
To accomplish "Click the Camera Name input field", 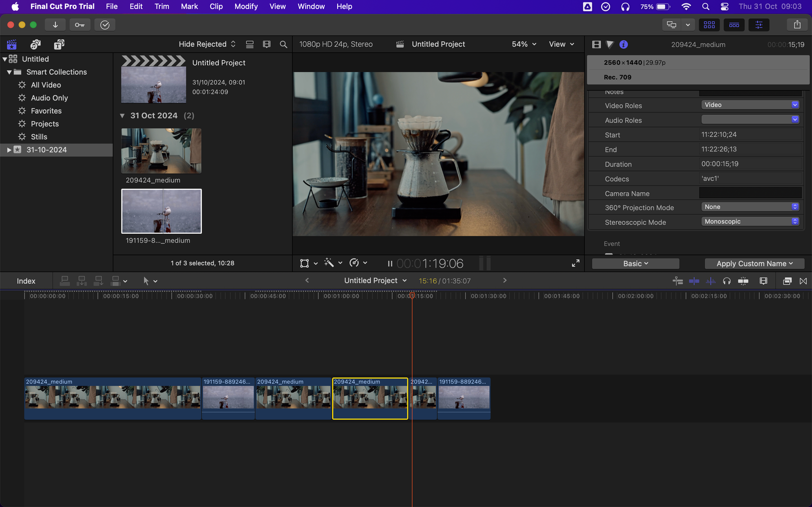I will pos(750,193).
